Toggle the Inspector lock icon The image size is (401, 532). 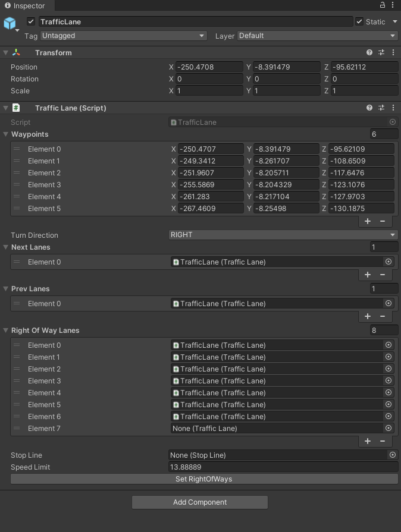(382, 5)
